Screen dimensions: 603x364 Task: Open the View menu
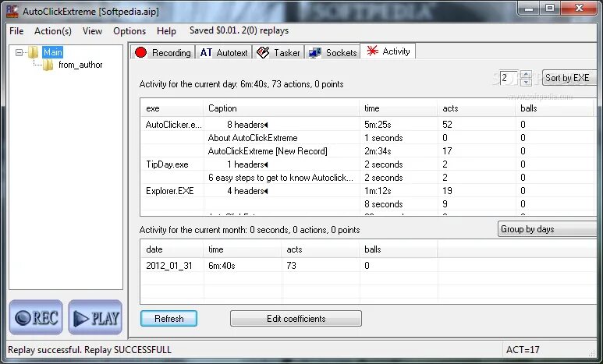click(x=92, y=30)
